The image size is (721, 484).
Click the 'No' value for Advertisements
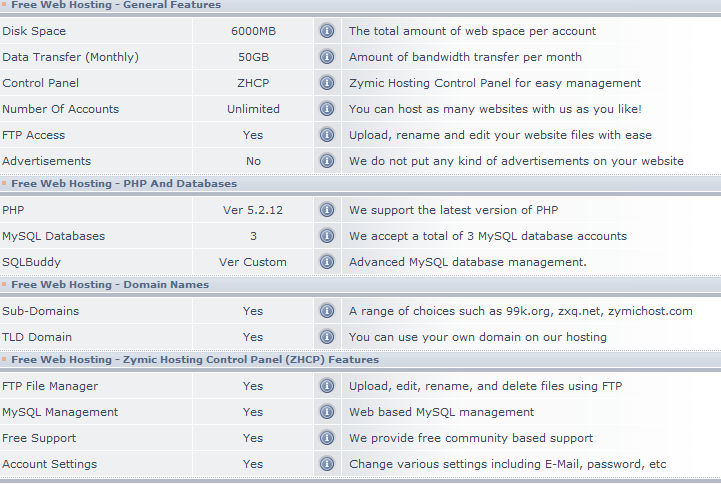pyautogui.click(x=253, y=161)
